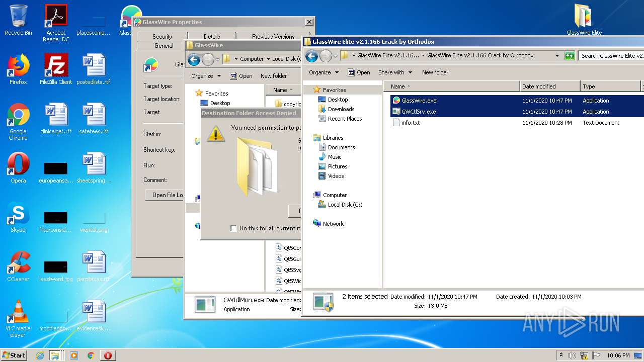Viewport: 644px width, 362px height.
Task: Click Open in GlassWire window toolbar
Action: (x=241, y=76)
